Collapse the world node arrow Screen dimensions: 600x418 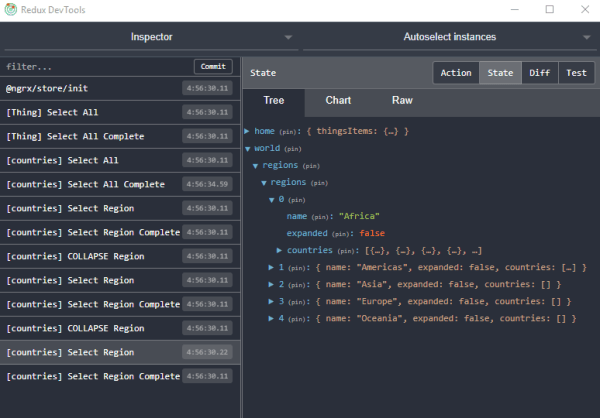(247, 148)
